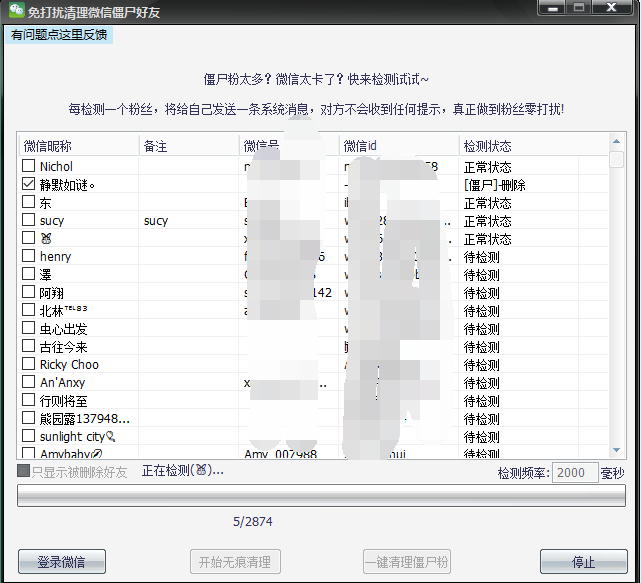The width and height of the screenshot is (641, 583).
Task: Click the WeChat app icon in title bar
Action: coord(17,10)
